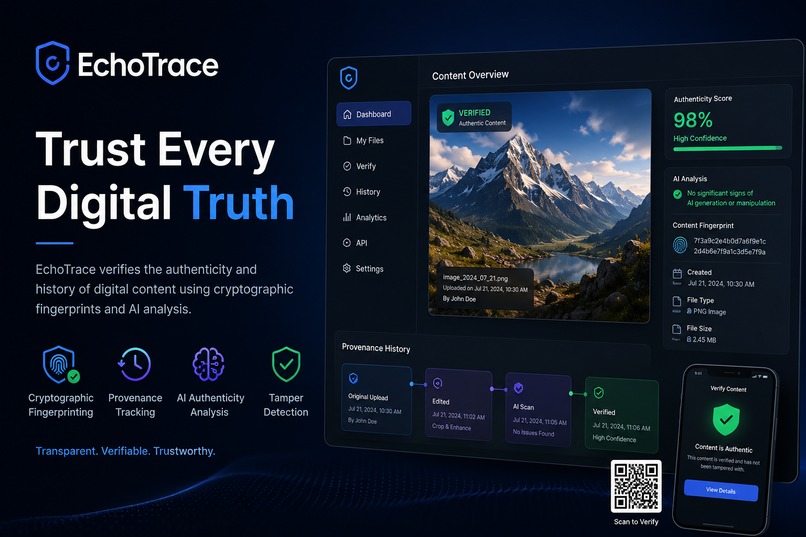Click the shield logo atop the dashboard sidebar
The width and height of the screenshot is (806, 537).
click(x=349, y=78)
